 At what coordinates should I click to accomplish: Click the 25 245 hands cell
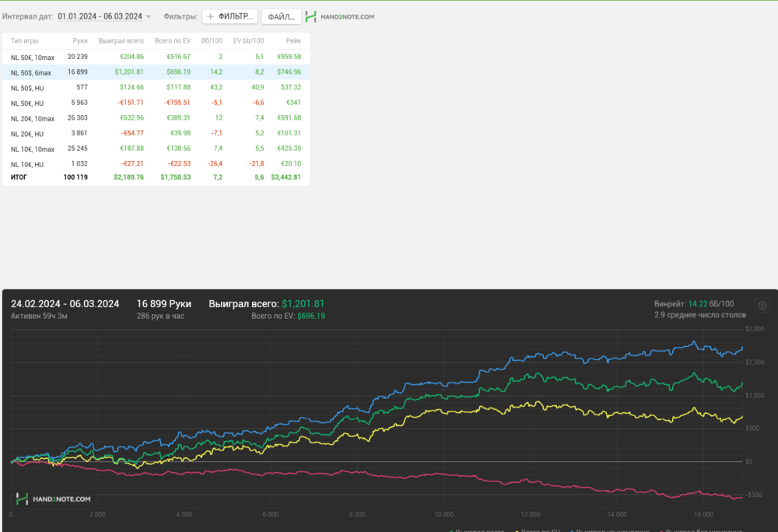(77, 149)
